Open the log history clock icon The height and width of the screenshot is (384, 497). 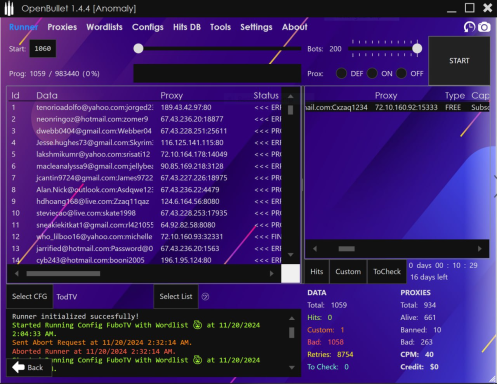coord(469,27)
